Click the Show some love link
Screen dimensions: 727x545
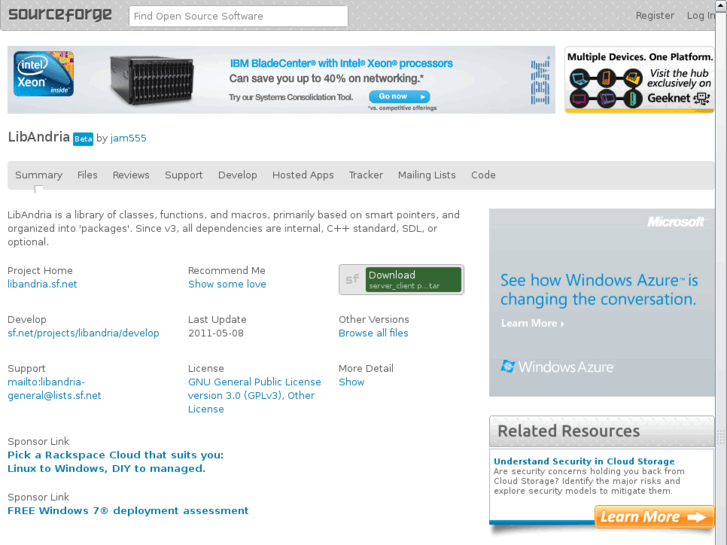[x=227, y=284]
